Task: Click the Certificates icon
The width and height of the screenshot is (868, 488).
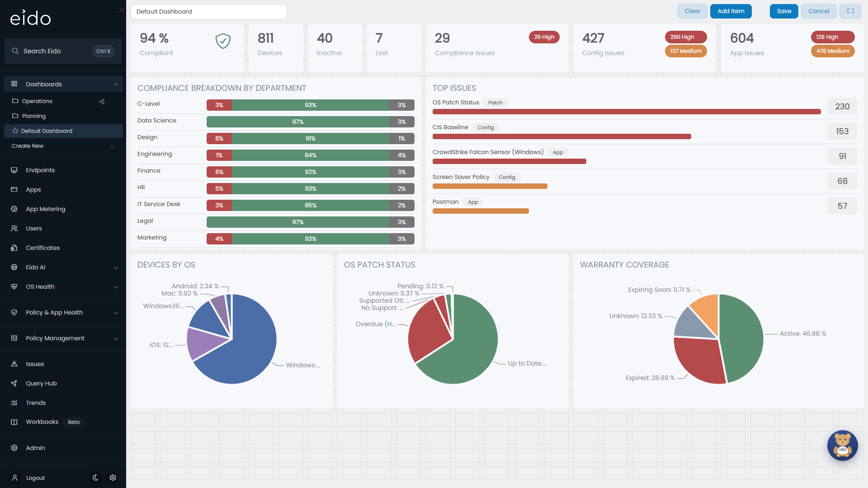Action: (14, 248)
